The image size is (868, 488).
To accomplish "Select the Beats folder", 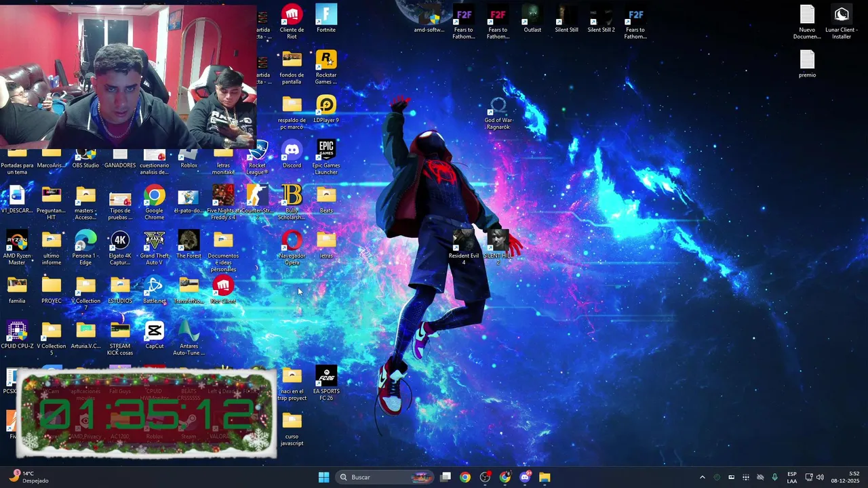I will coord(326,200).
